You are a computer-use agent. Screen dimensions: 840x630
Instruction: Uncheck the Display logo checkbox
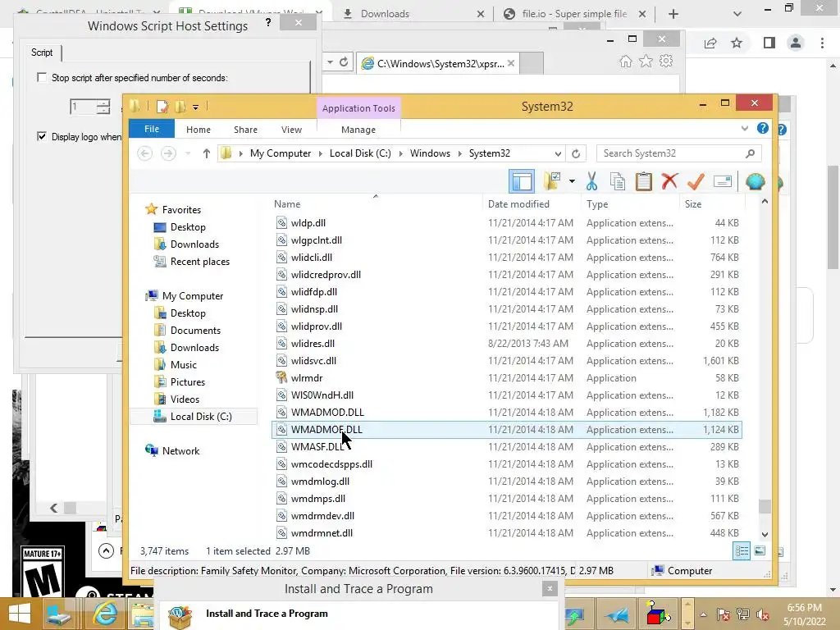42,137
